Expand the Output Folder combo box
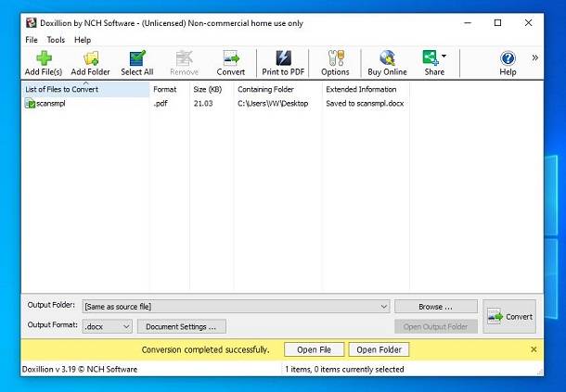The height and width of the screenshot is (392, 566). [384, 306]
